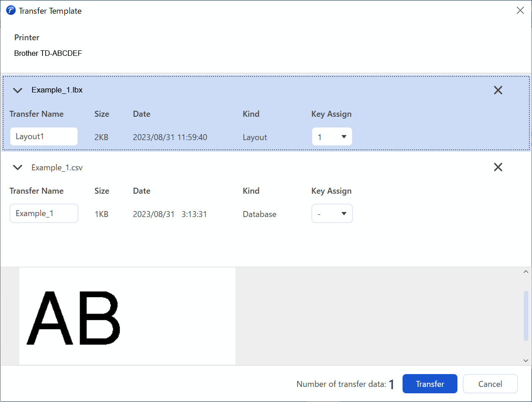Open Key Assign dropdown for Layout1
The image size is (532, 402).
coord(332,136)
